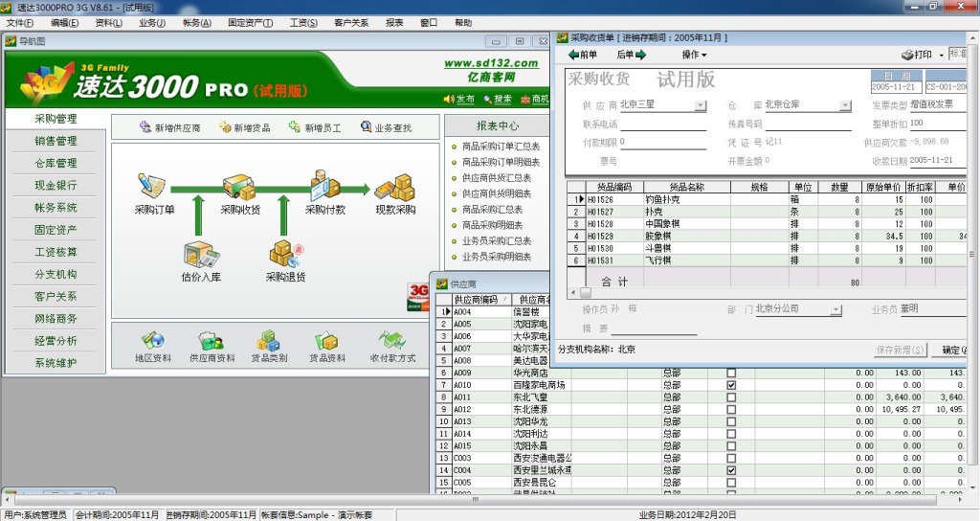This screenshot has width=980, height=521.
Task: Select goods row H01529 胶象棋
Action: (767, 237)
